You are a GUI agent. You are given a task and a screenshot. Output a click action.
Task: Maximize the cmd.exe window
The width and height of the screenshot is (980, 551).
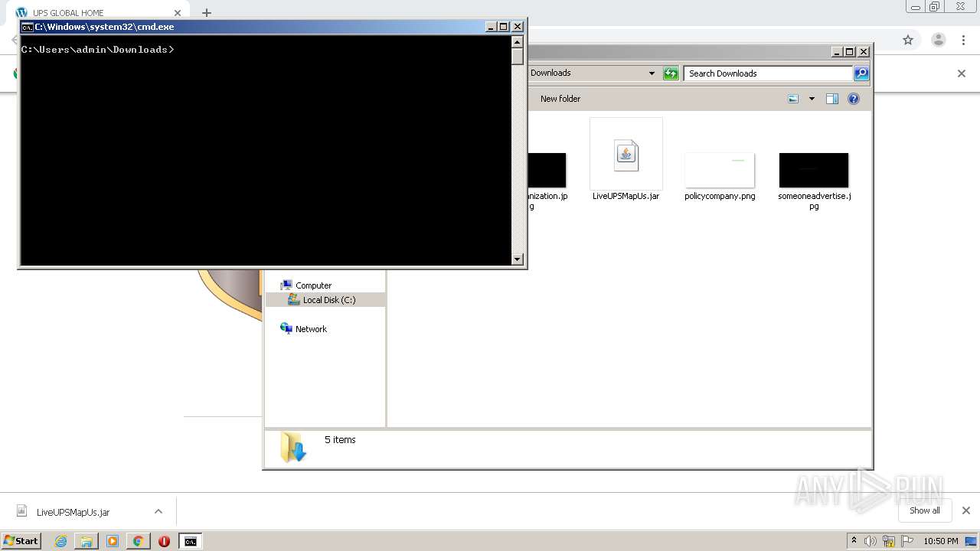click(x=504, y=27)
